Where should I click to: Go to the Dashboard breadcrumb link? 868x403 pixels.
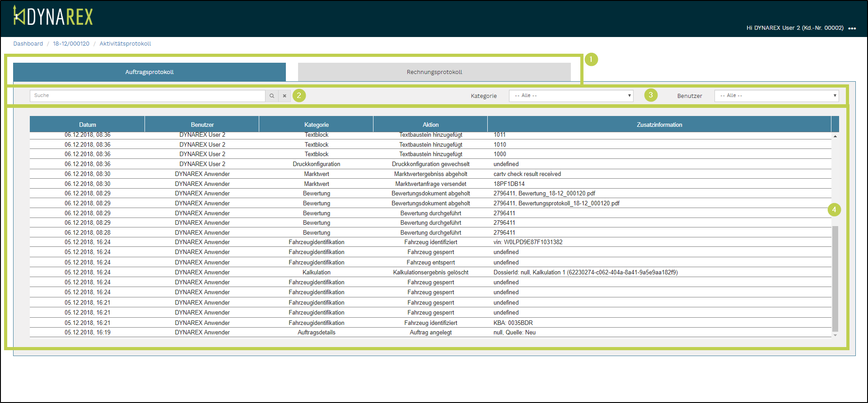[28, 44]
